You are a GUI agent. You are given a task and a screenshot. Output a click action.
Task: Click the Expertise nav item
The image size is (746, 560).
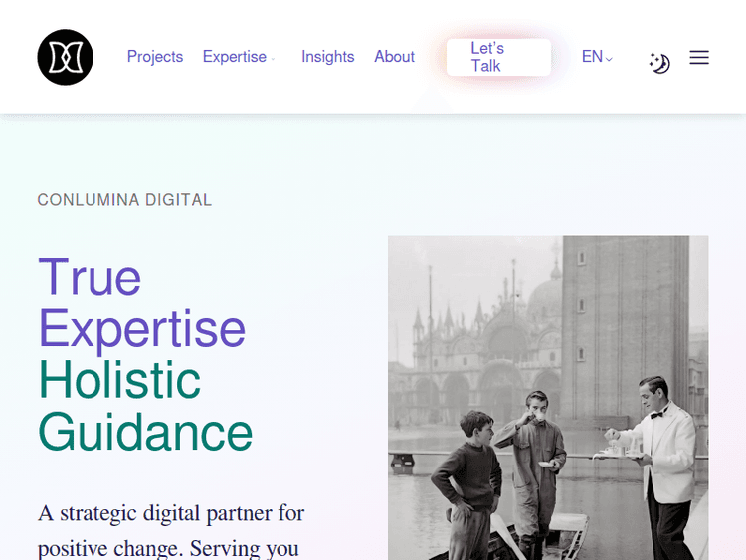coord(234,57)
